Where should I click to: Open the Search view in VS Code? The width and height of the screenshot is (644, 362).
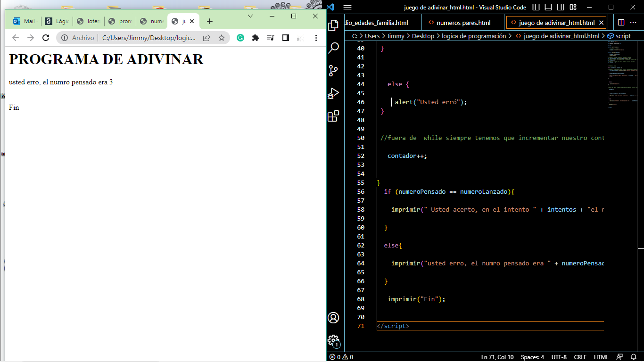click(333, 48)
